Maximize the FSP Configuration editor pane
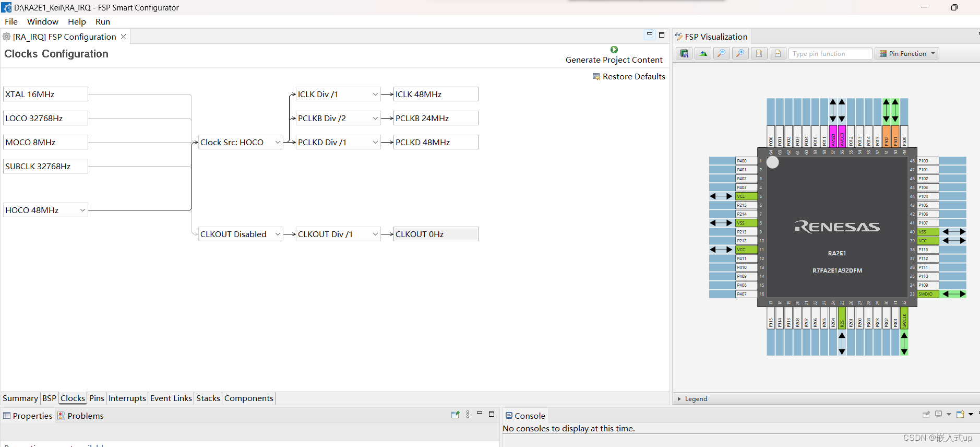This screenshot has height=447, width=980. (662, 35)
